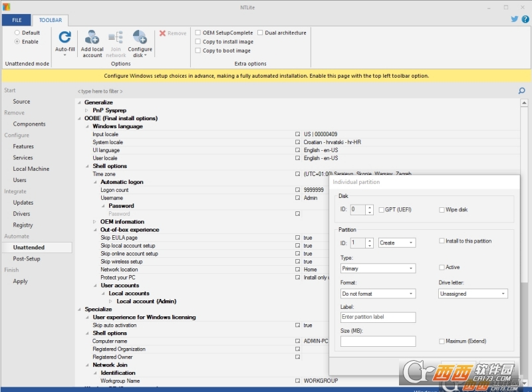Expand the PnP Sysprep node

(x=86, y=110)
